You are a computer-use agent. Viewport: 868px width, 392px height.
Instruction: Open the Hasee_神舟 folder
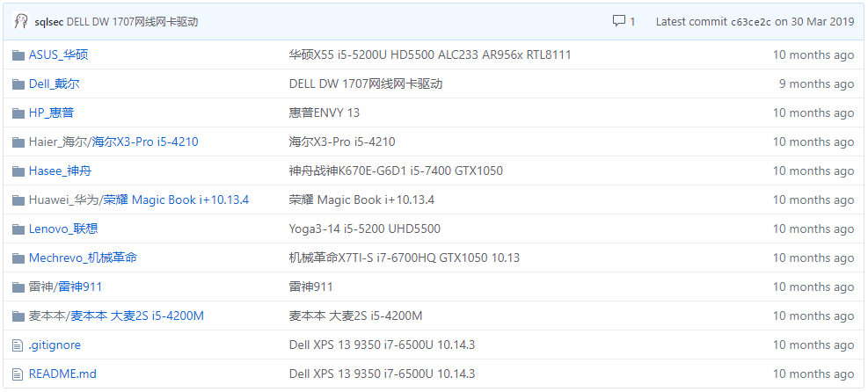pyautogui.click(x=60, y=171)
